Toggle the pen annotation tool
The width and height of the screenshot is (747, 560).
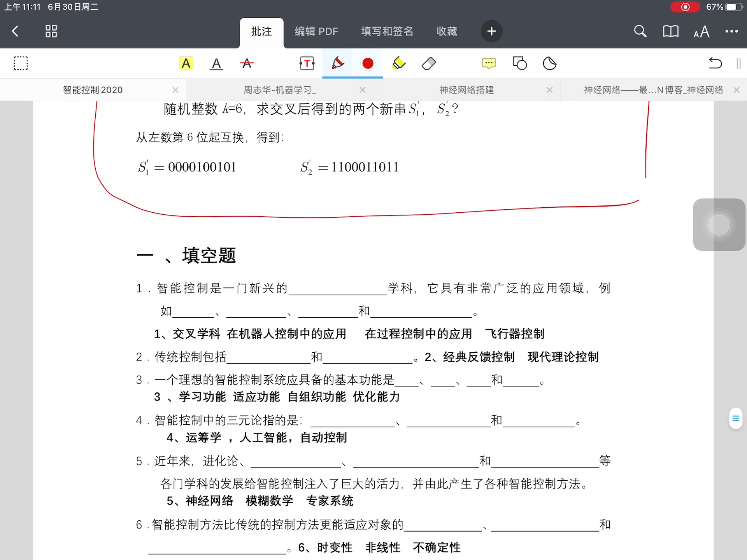(x=337, y=63)
